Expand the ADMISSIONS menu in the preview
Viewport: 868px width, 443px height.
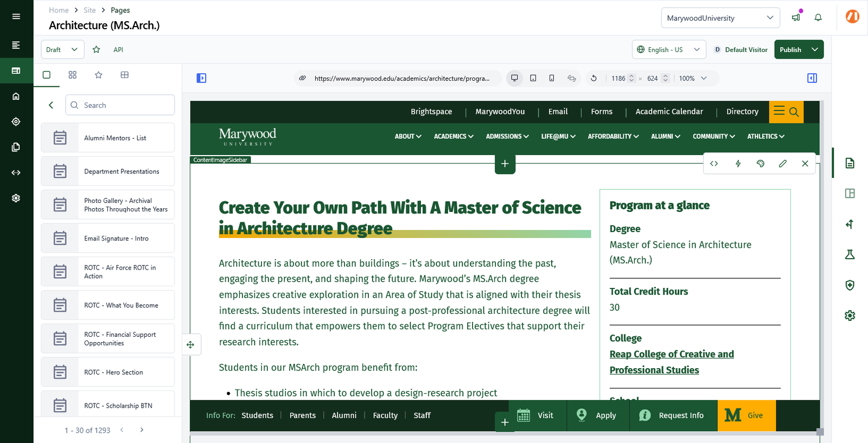(507, 137)
